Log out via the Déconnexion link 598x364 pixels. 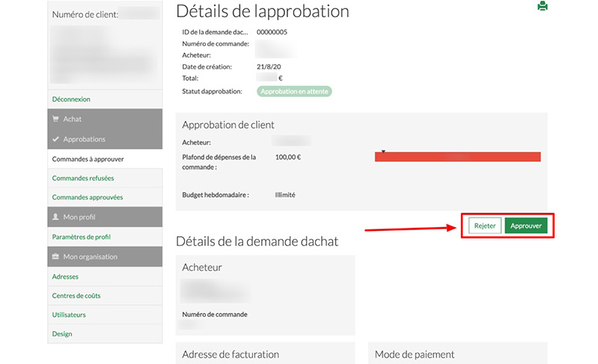click(71, 99)
